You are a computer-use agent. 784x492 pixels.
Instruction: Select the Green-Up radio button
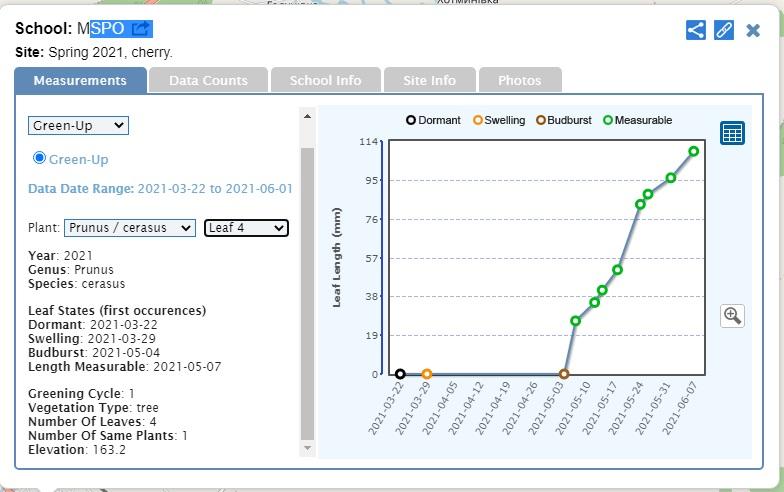pos(40,158)
